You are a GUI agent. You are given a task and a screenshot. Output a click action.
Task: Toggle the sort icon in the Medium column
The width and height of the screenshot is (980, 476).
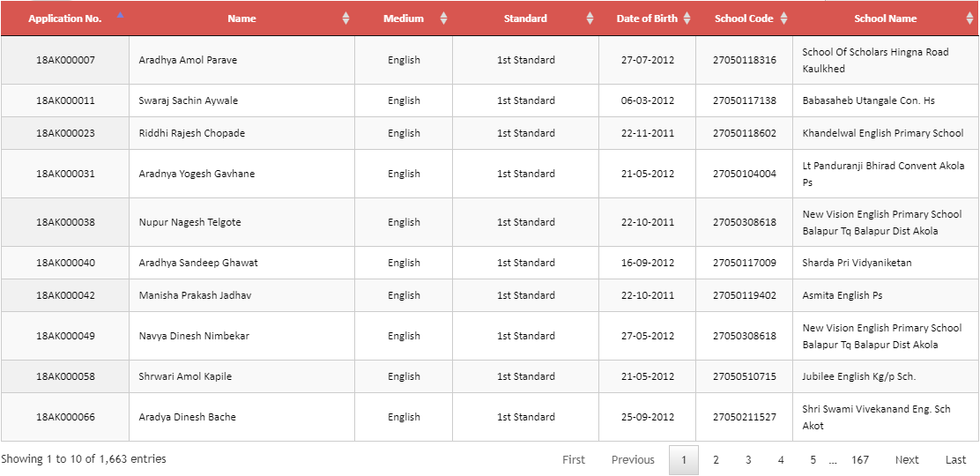(444, 19)
